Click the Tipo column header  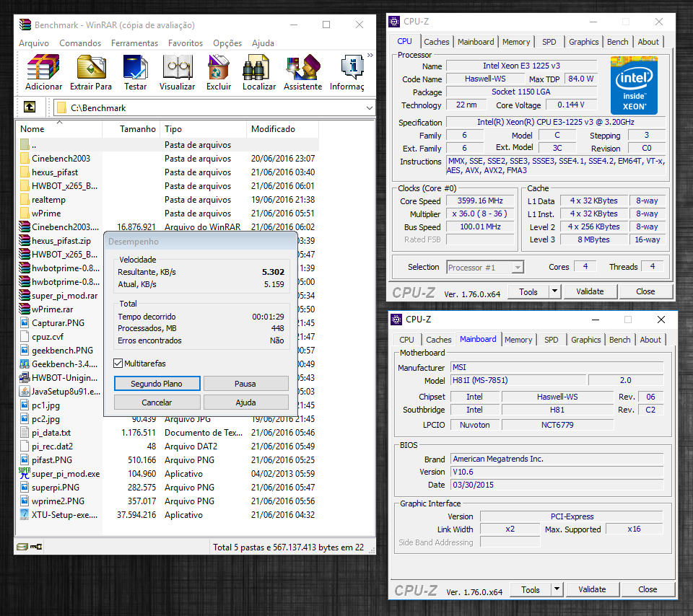click(203, 129)
